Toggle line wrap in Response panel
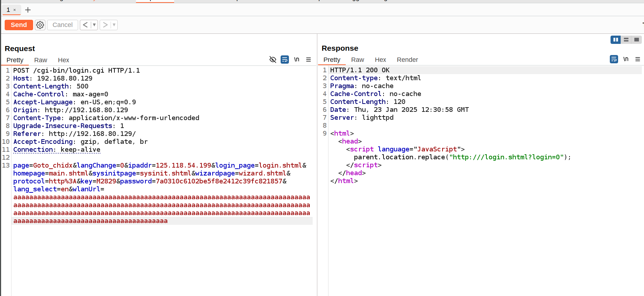Screen dimensions: 644x296 614,59
